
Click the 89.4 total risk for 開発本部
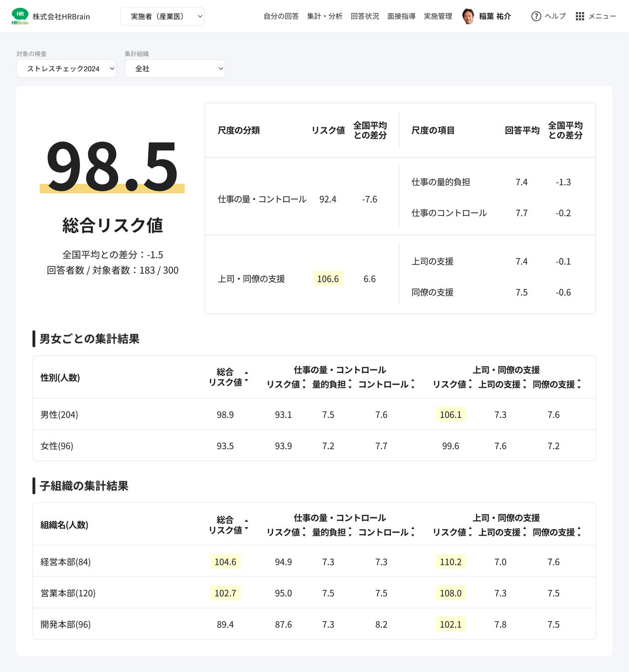(x=225, y=625)
